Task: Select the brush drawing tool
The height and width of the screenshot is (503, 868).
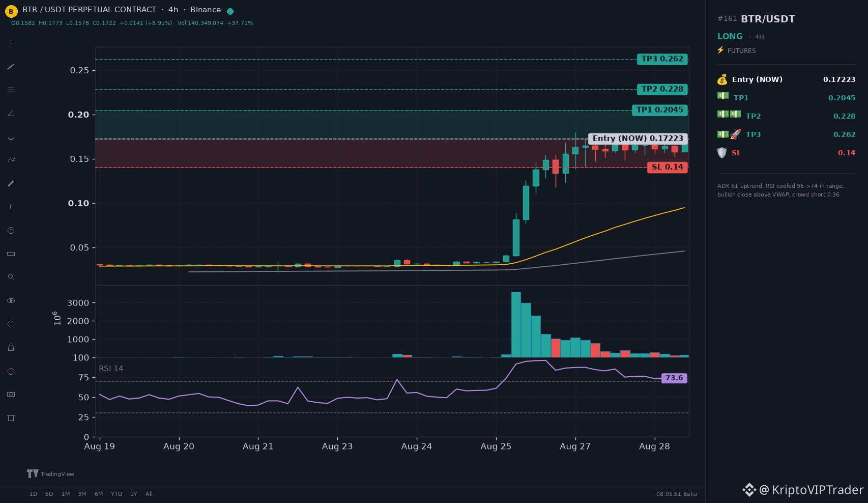Action: tap(11, 183)
